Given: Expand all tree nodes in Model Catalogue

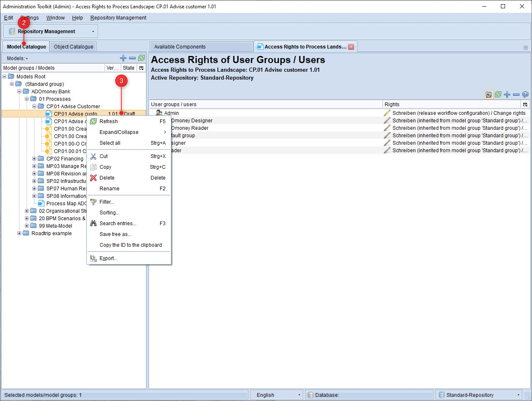Looking at the screenshot, I should click(x=123, y=58).
